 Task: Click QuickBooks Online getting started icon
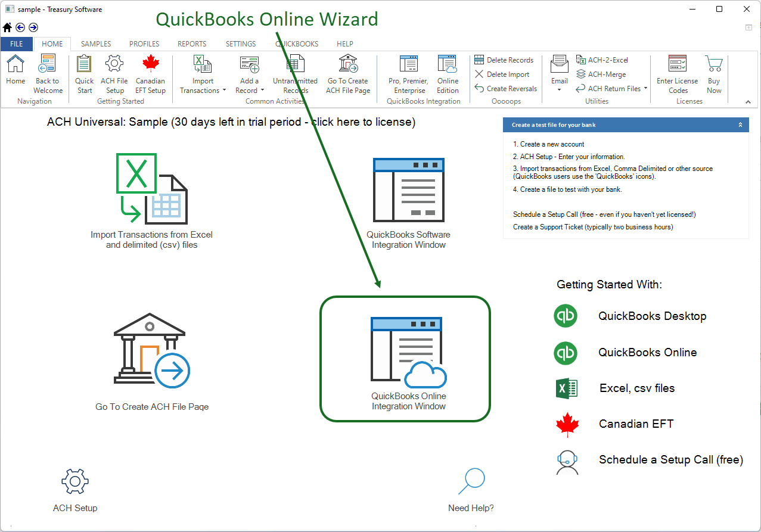coord(566,353)
